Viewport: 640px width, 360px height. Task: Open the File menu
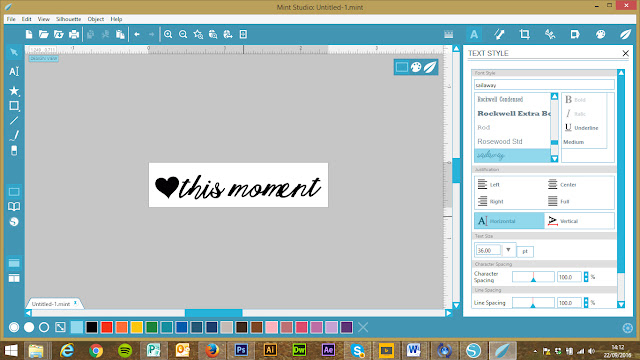coord(11,19)
